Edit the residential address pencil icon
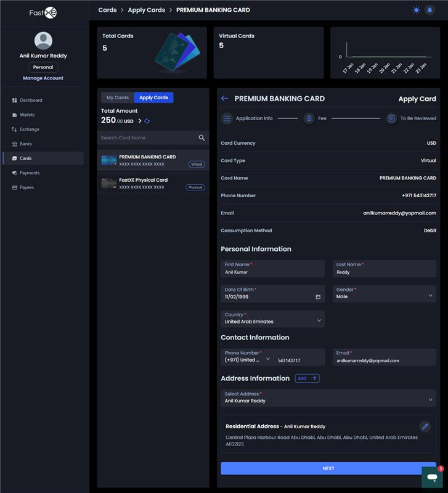448x493 pixels. click(x=425, y=426)
